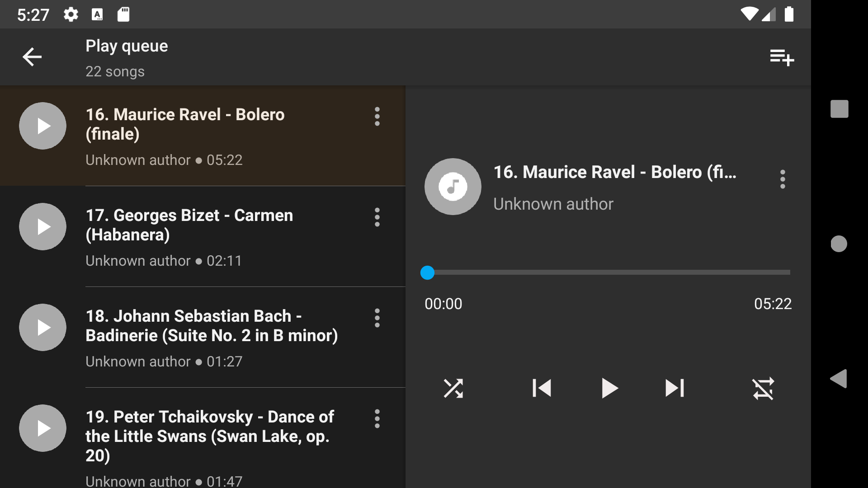This screenshot has width=868, height=488.
Task: Click the album art music note icon
Action: pyautogui.click(x=453, y=186)
